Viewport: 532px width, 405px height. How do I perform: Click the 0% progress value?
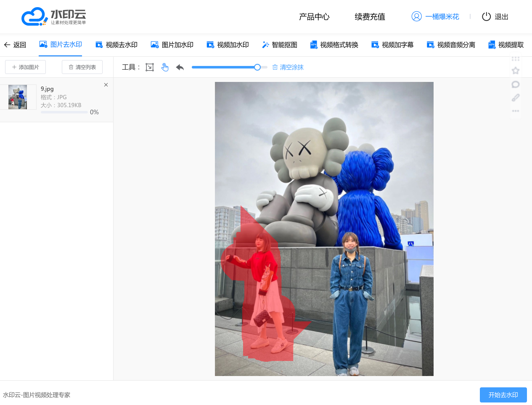pos(94,112)
